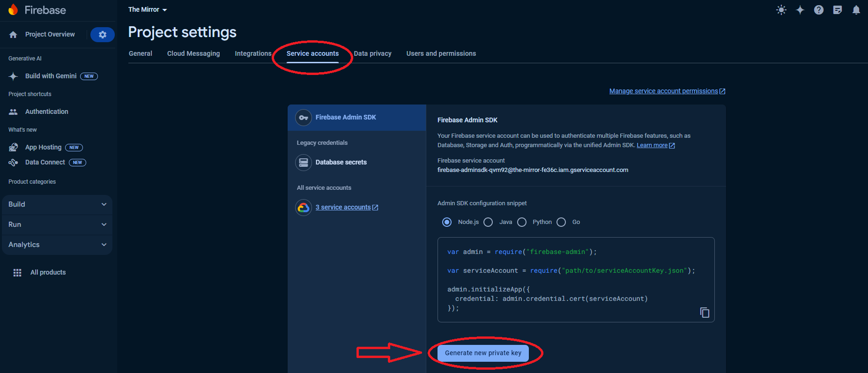Click the Admin SDK configuration snippet label
The width and height of the screenshot is (868, 373).
pyautogui.click(x=482, y=203)
